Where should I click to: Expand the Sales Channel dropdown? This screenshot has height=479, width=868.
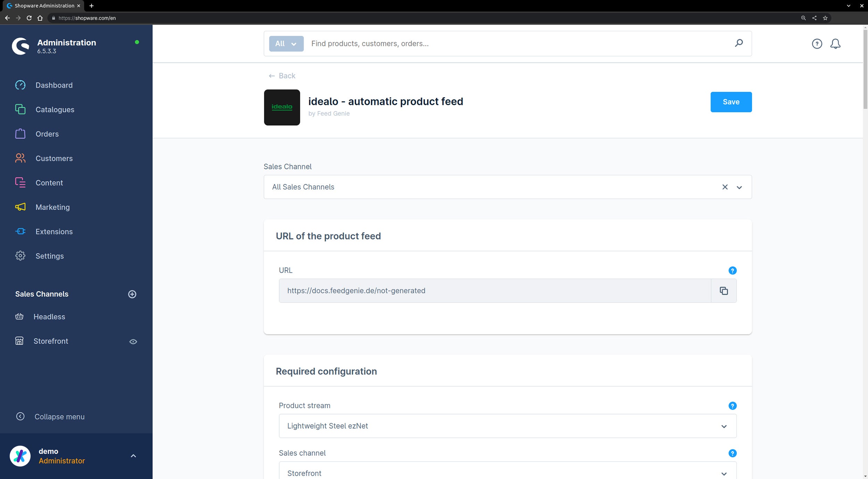740,187
